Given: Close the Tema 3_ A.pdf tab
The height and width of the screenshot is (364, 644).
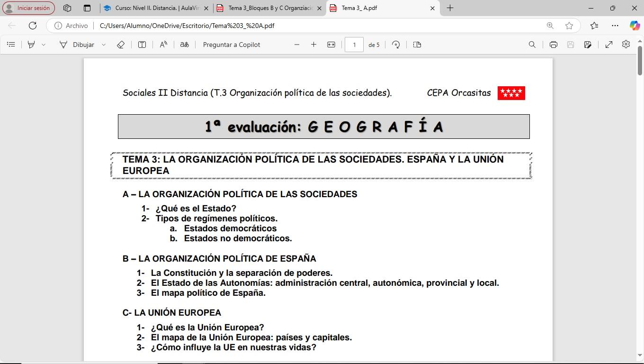Looking at the screenshot, I should click(x=433, y=8).
